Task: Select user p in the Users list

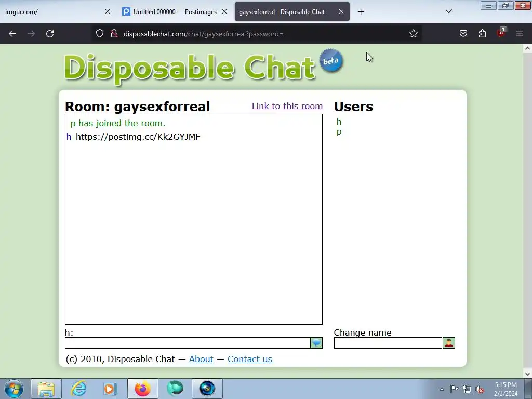Action: 339,132
